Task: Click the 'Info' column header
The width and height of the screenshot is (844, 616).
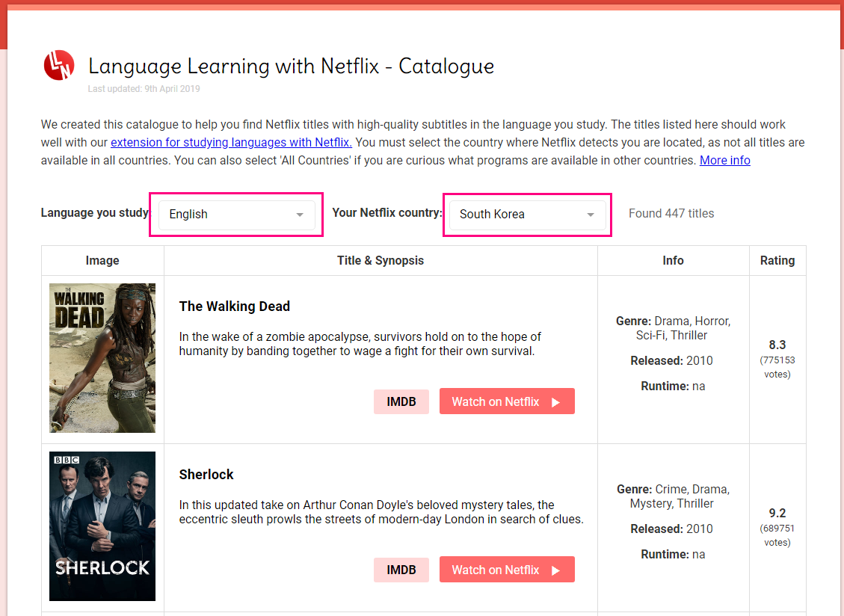Action: [673, 261]
